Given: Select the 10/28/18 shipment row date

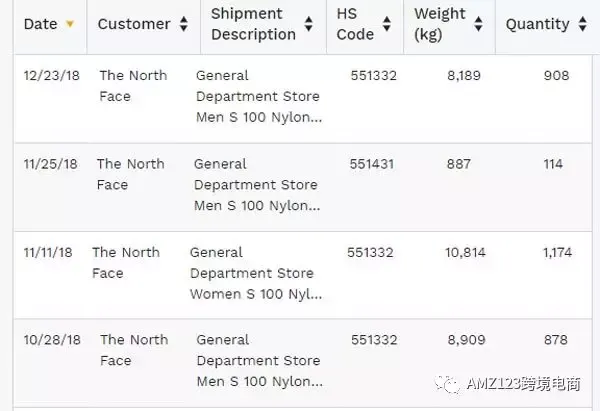Looking at the screenshot, I should 52,340.
